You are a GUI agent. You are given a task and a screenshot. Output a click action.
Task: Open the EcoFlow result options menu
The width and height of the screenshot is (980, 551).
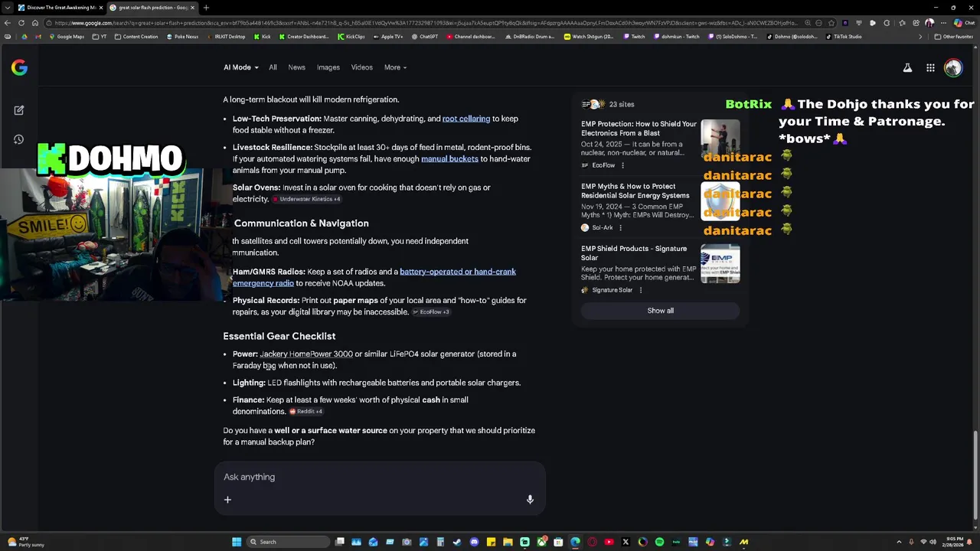click(622, 165)
